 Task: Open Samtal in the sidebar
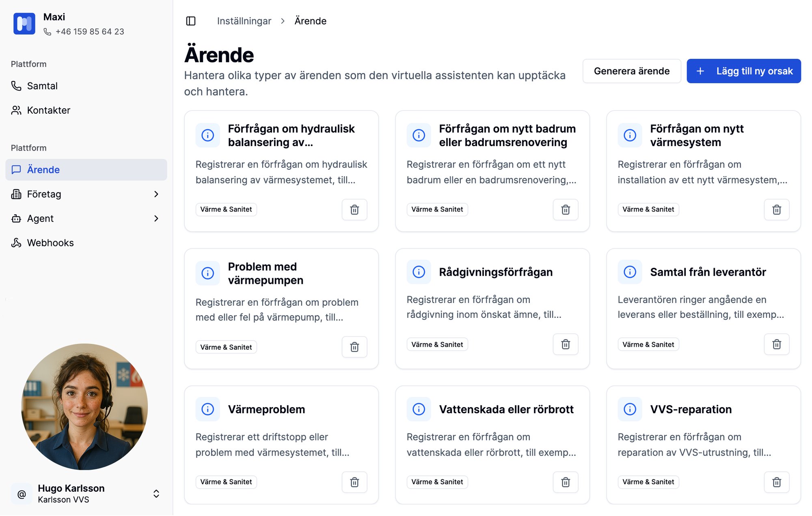pyautogui.click(x=42, y=86)
